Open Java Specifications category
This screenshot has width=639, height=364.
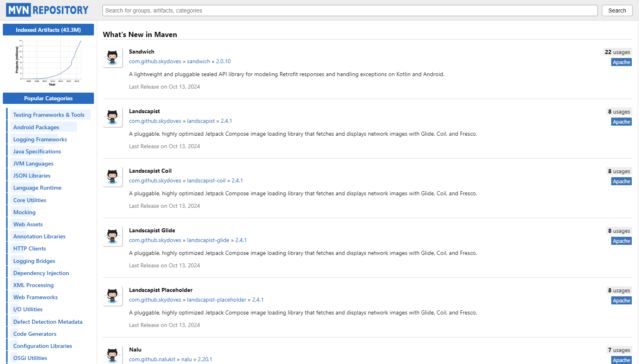(x=37, y=151)
